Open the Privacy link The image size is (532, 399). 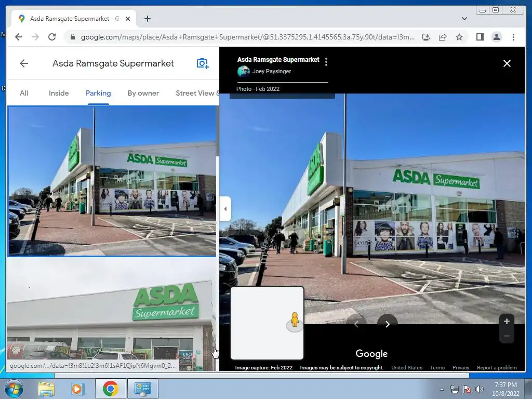click(x=461, y=367)
